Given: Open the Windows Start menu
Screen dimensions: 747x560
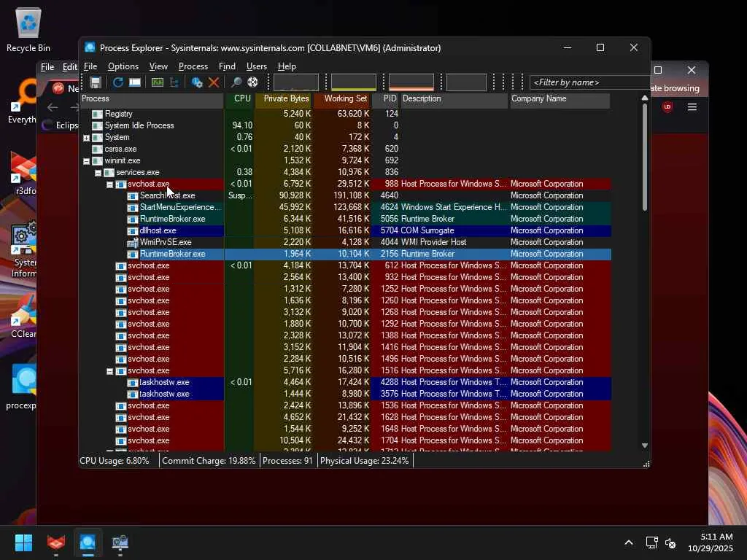Looking at the screenshot, I should pos(23,542).
